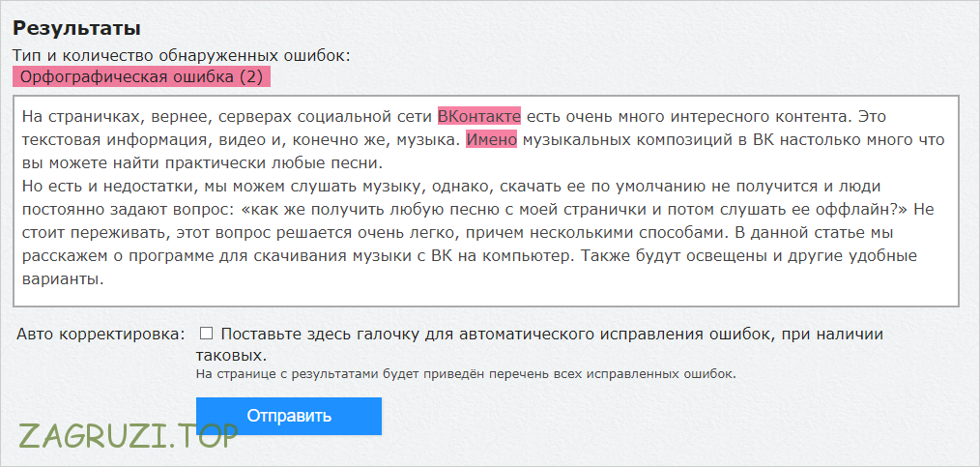980x467 pixels.
Task: Click the Результаты heading
Action: tap(76, 27)
